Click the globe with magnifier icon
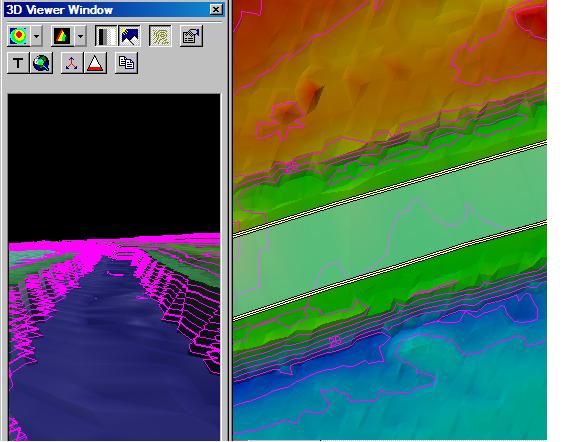This screenshot has height=442, width=563. click(x=42, y=63)
